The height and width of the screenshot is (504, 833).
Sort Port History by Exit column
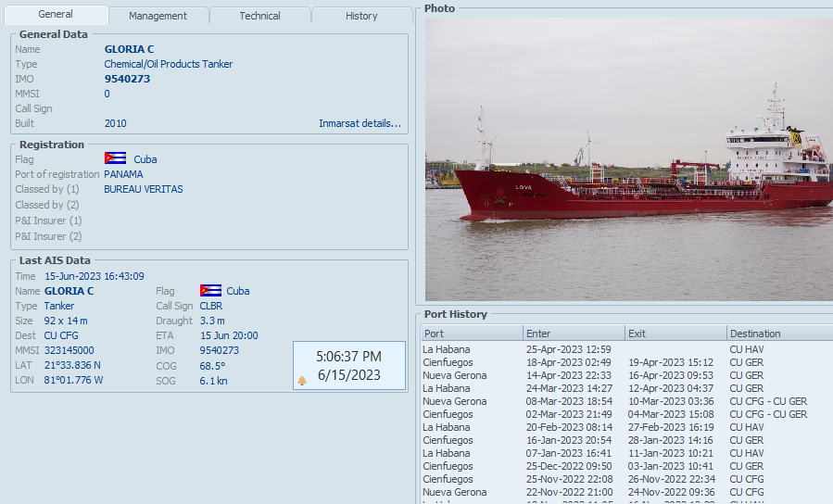[675, 334]
